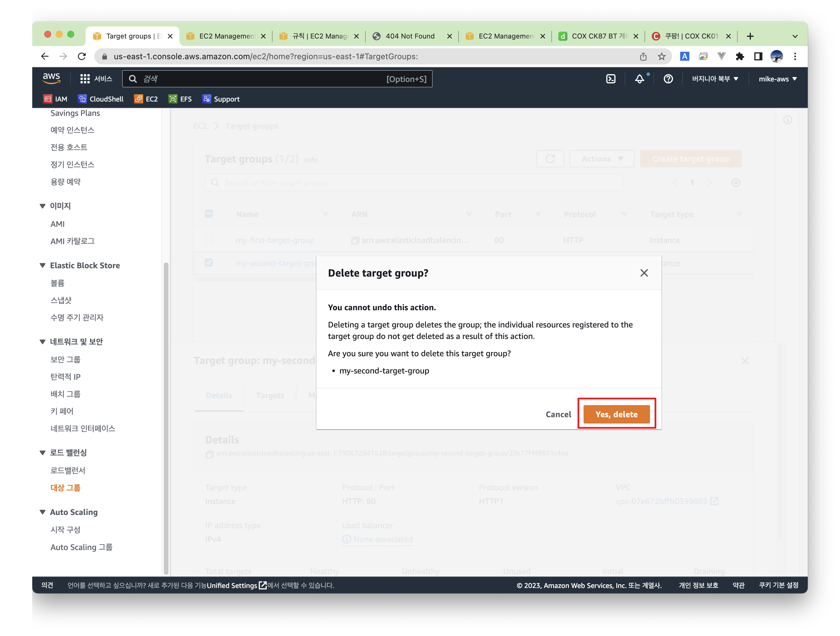Click Cancel in the delete dialog
This screenshot has height=636, width=840.
[558, 414]
